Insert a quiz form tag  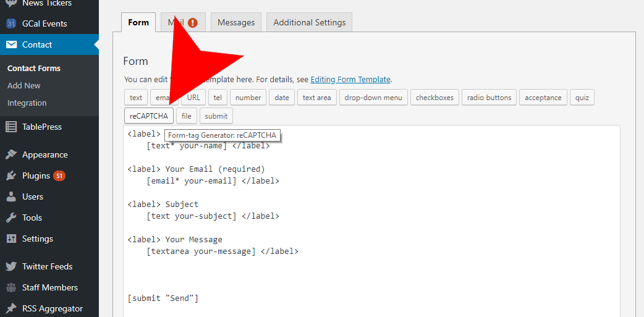(582, 98)
